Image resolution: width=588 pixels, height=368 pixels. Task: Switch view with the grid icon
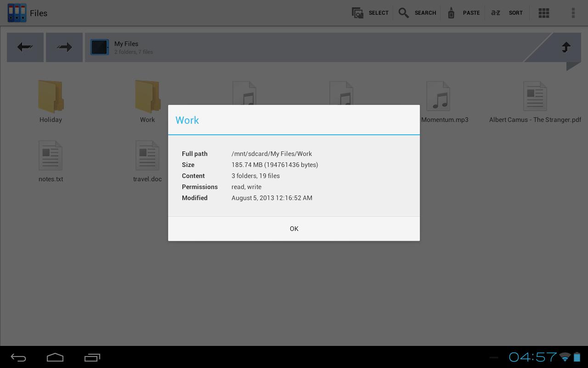(x=544, y=13)
